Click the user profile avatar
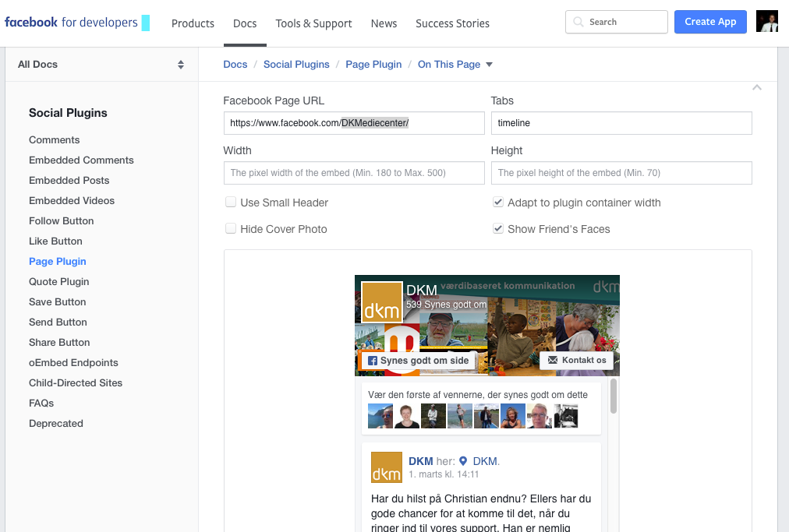 tap(767, 22)
